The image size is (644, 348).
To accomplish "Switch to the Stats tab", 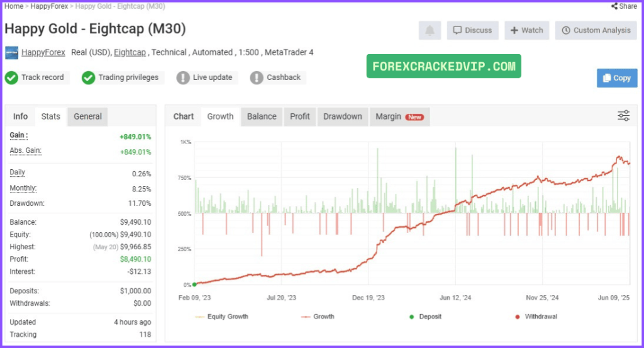I will 50,116.
